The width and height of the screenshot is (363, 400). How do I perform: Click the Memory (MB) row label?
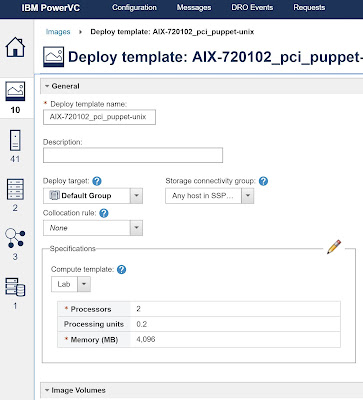[x=94, y=340]
